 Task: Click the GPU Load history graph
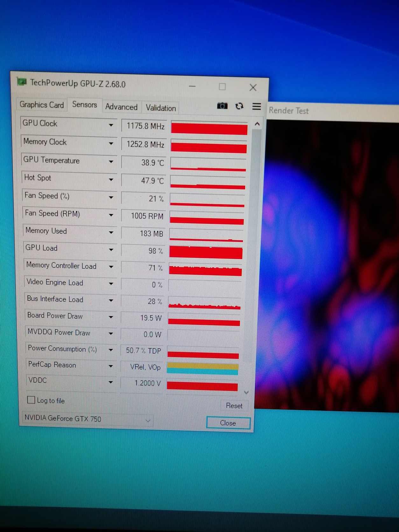tap(206, 252)
